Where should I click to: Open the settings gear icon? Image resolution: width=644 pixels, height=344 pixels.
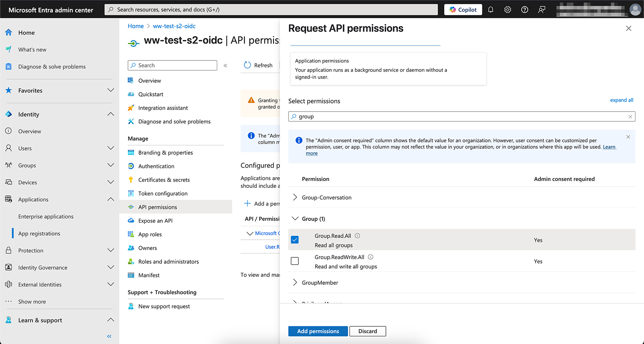tap(507, 9)
